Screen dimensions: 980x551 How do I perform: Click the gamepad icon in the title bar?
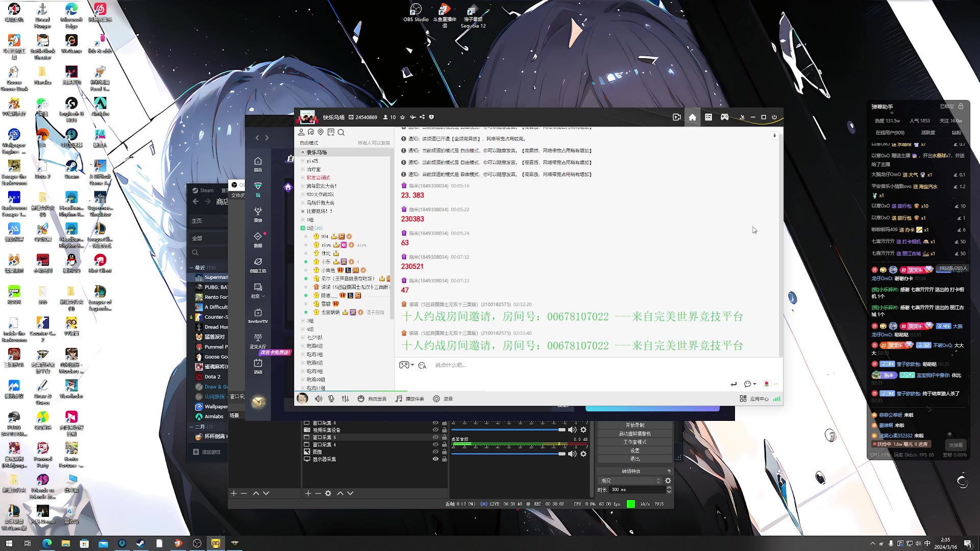tap(724, 117)
